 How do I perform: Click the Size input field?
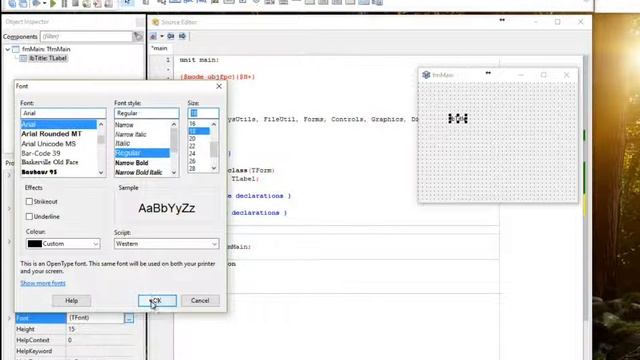click(x=203, y=113)
